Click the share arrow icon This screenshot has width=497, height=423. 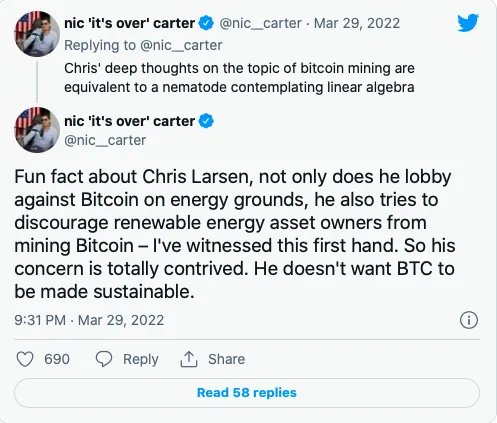click(x=189, y=359)
